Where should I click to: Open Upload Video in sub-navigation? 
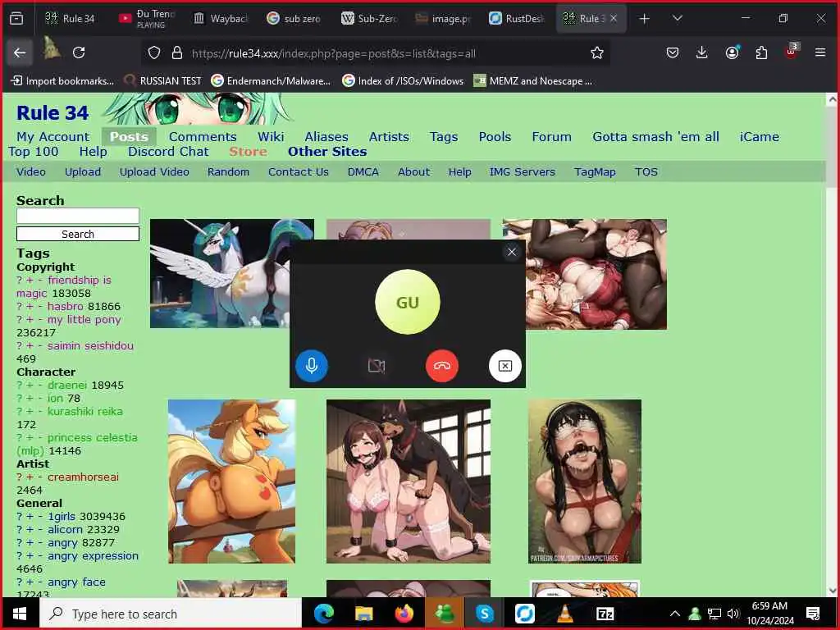154,172
